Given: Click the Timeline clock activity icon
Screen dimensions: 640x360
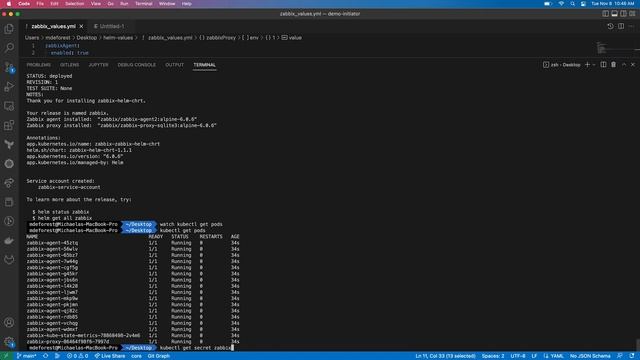Looking at the screenshot, I should click(9, 221).
